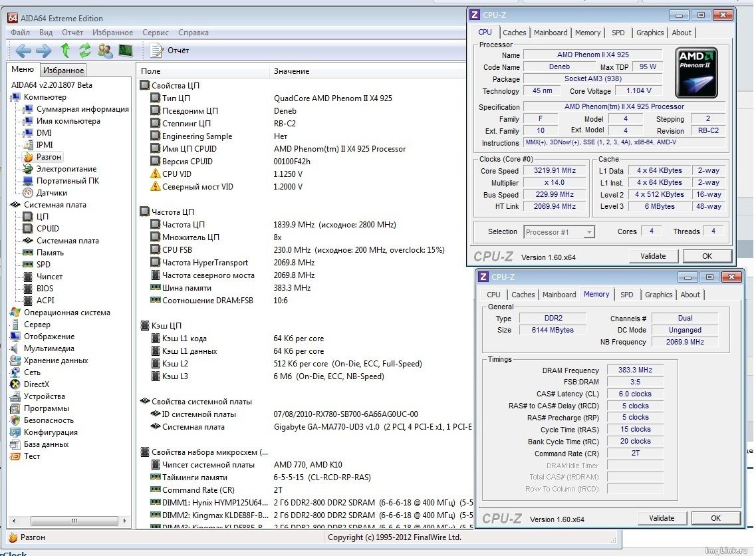756x556 pixels.
Task: Open the Файл menu
Action: (20, 33)
